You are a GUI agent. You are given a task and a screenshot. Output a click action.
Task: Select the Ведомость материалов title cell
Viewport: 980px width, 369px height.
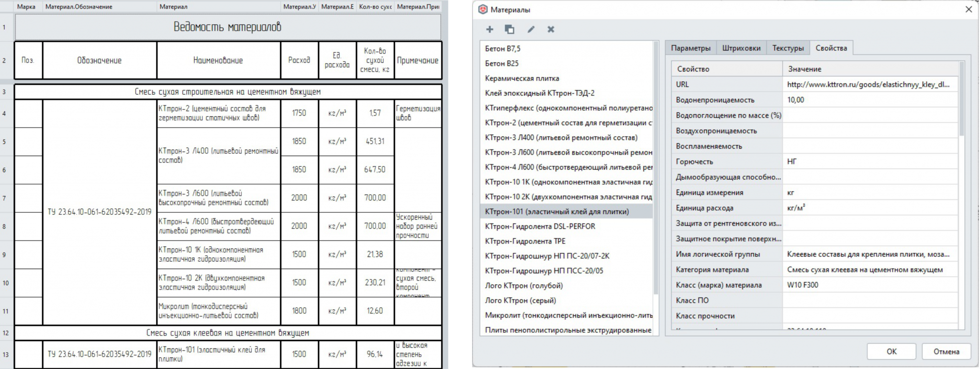pyautogui.click(x=228, y=27)
